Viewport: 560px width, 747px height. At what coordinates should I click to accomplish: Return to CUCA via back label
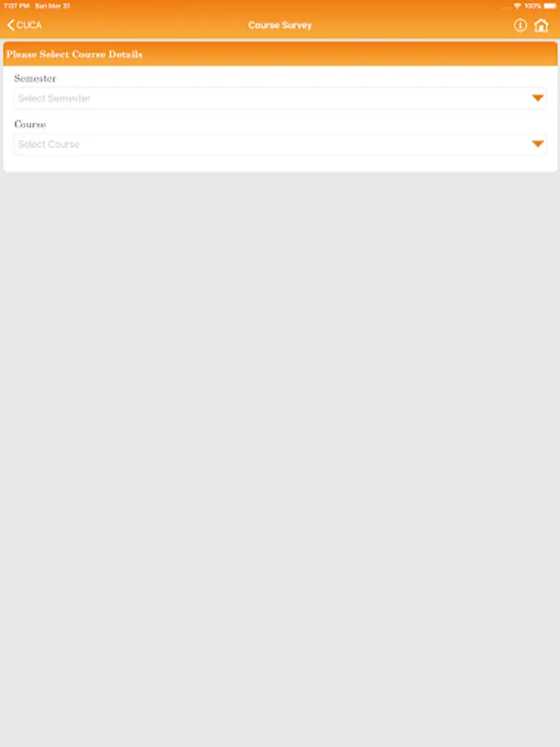[x=29, y=25]
